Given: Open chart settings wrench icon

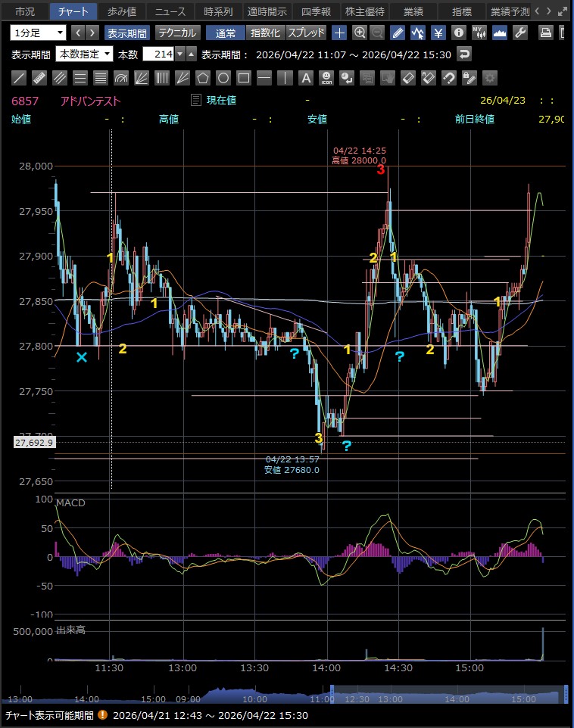Looking at the screenshot, I should click(519, 33).
